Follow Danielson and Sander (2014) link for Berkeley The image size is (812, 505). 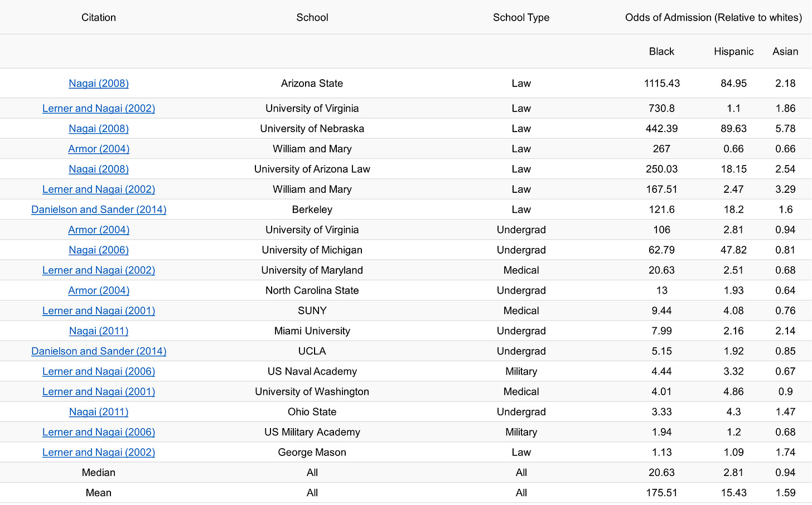[99, 210]
